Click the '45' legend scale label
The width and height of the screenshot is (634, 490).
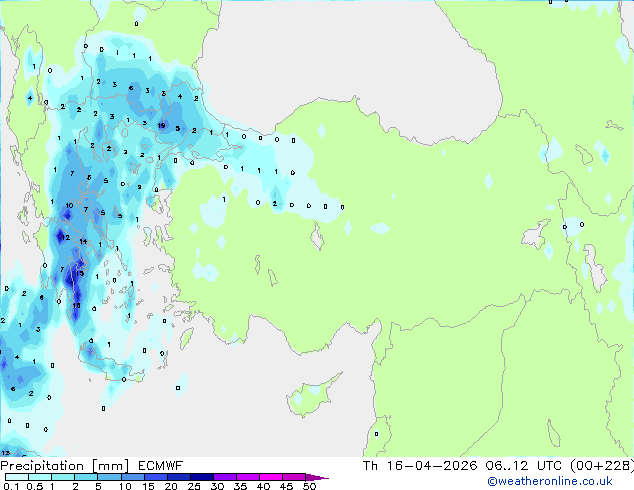click(286, 486)
